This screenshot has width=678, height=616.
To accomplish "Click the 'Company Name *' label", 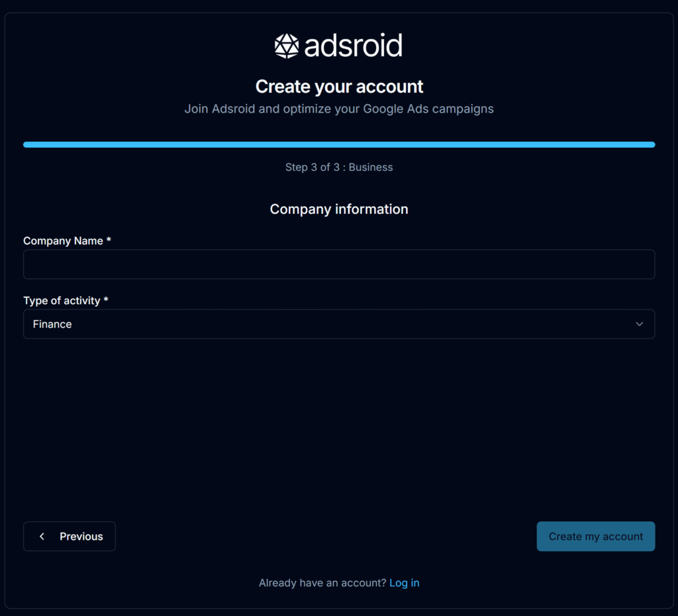I will click(67, 241).
